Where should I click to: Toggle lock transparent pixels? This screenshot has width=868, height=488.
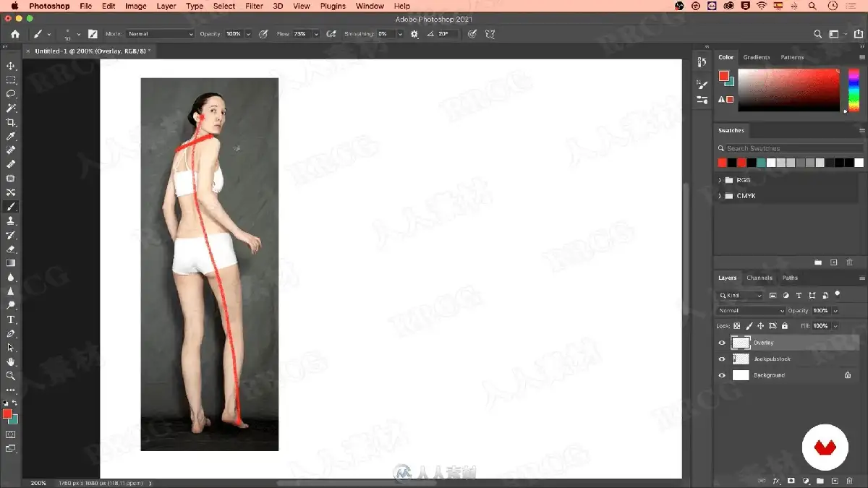[737, 326]
